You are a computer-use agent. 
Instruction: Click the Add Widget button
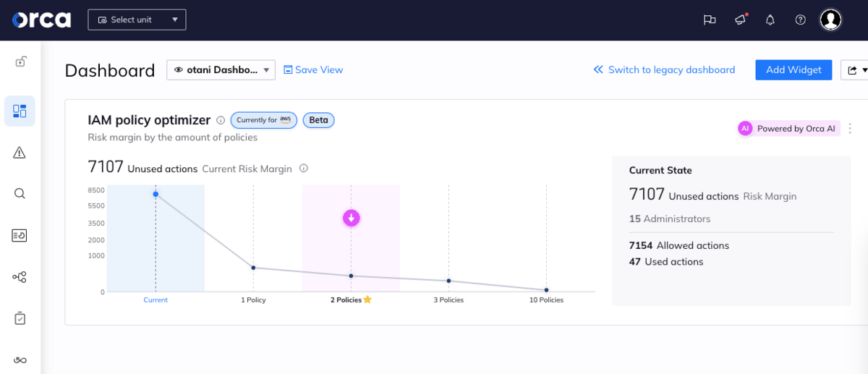click(793, 69)
